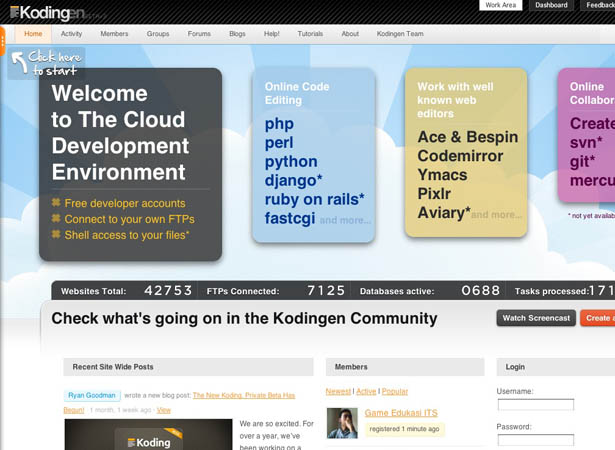
Task: Focus the Password input field
Action: [x=536, y=440]
